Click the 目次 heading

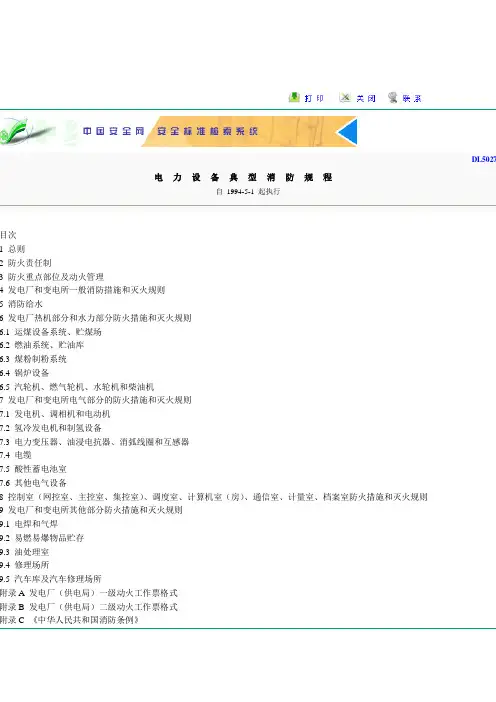8,235
